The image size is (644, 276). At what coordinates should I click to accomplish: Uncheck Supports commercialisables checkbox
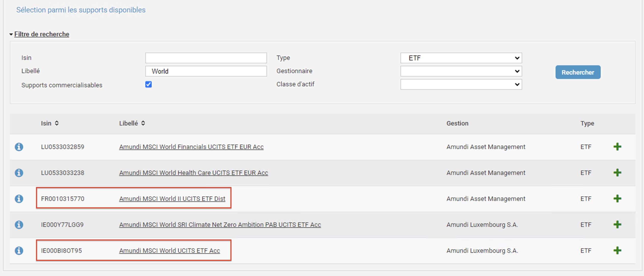tap(148, 85)
